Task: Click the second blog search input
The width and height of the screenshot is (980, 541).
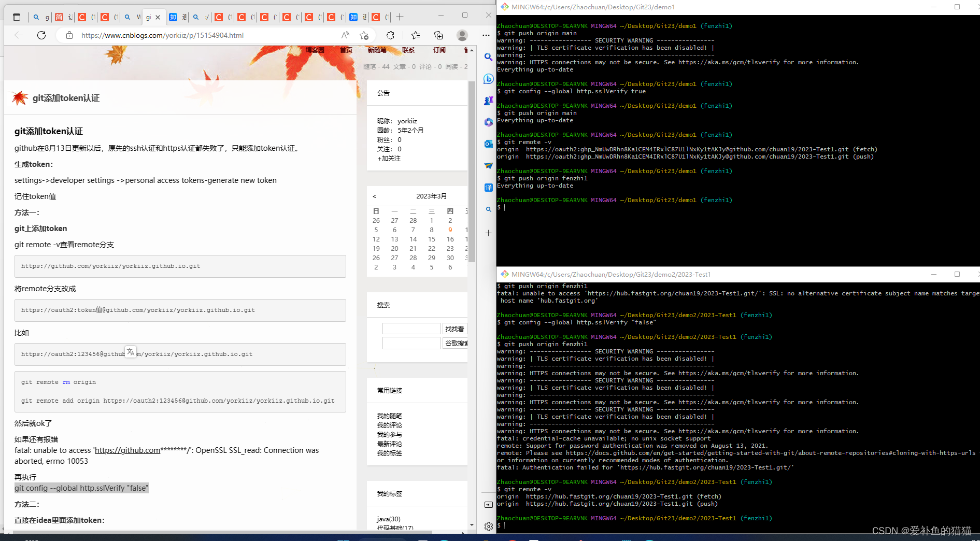Action: coord(411,343)
